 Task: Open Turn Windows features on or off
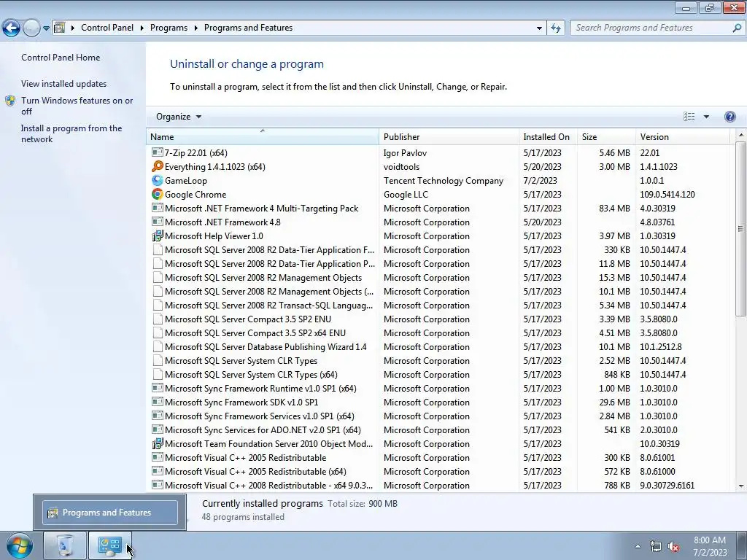[x=77, y=106]
